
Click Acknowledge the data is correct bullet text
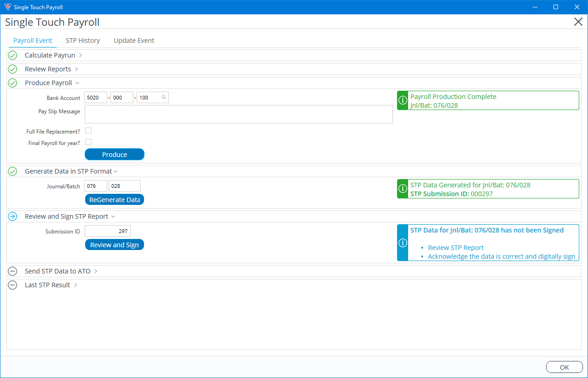pos(502,256)
